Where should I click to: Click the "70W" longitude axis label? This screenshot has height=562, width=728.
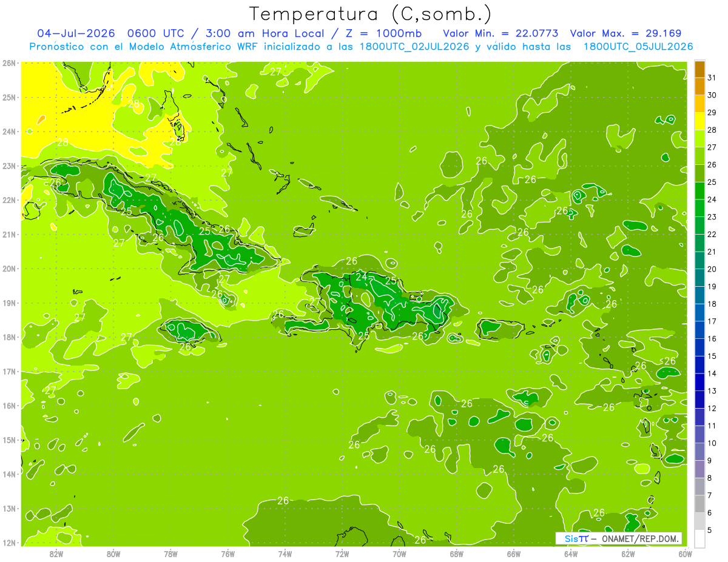click(x=399, y=554)
